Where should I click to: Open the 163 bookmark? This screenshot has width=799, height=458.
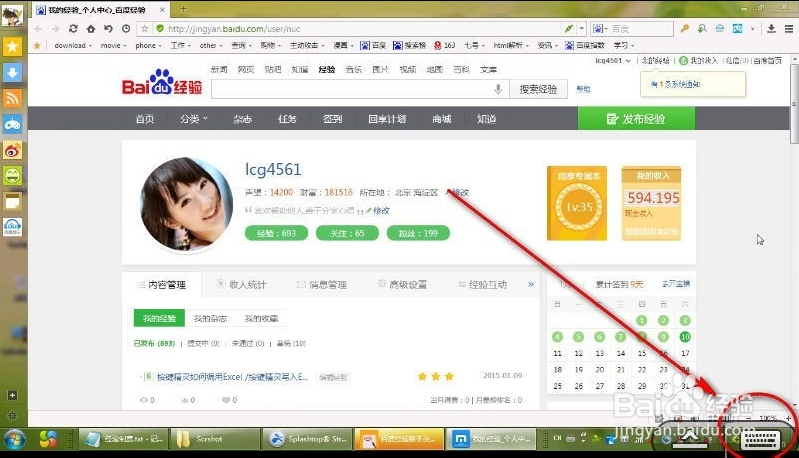coord(444,45)
